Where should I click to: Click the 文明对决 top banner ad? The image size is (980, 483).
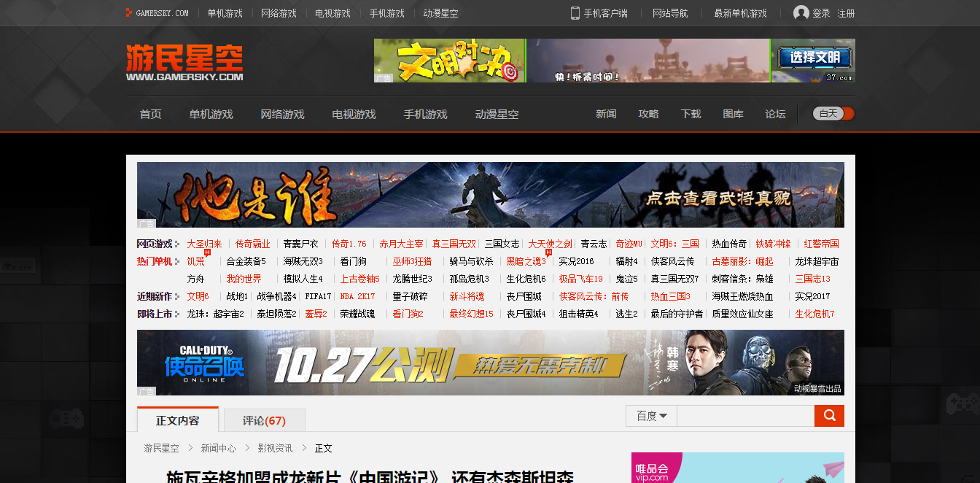tap(614, 61)
